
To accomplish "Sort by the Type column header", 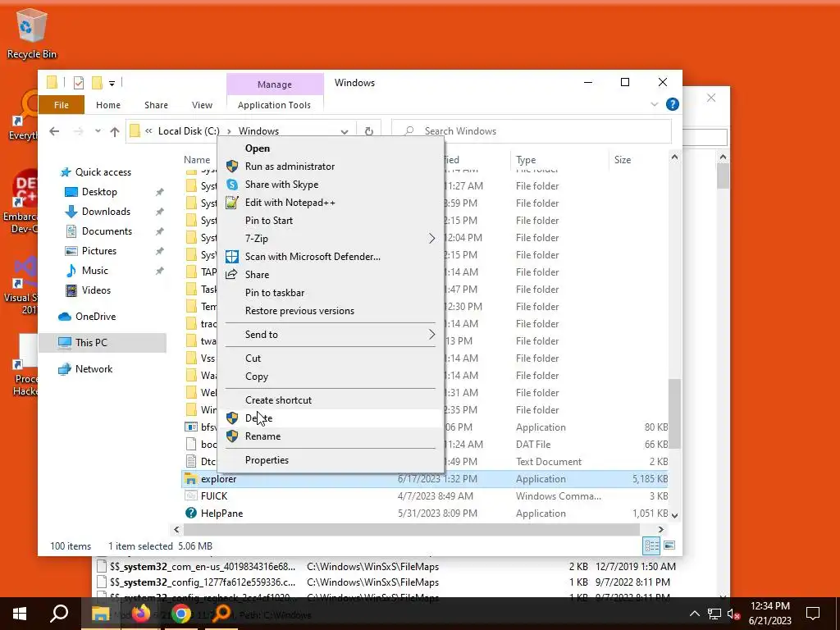I will [559, 160].
